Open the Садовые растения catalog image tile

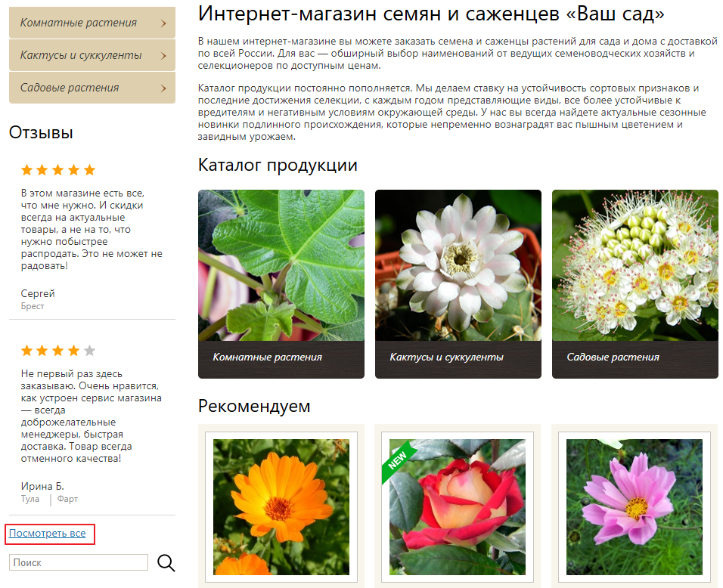635,265
